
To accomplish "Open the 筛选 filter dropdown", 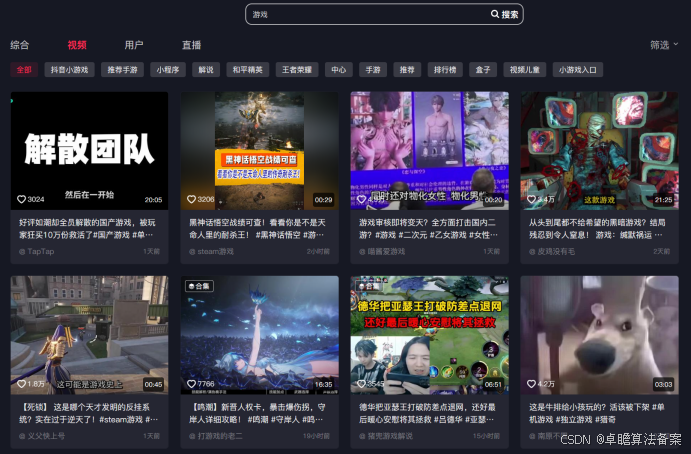I will click(x=664, y=45).
